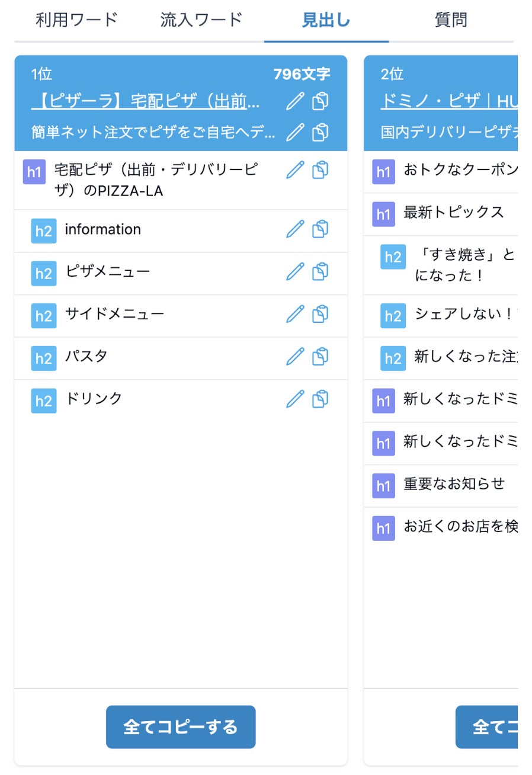Copy the 宅配ピザ PIZZA-LA h1 heading
Image resolution: width=532 pixels, height=775 pixels.
[x=321, y=170]
